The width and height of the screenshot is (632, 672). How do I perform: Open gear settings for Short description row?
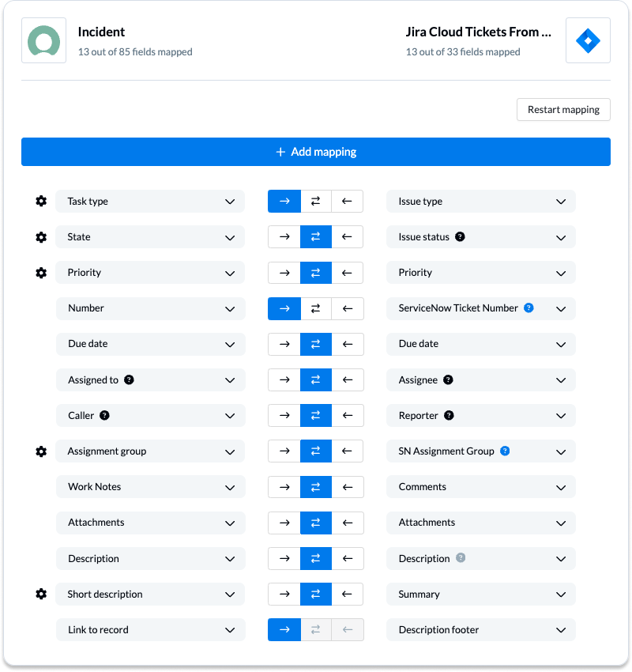pos(41,594)
